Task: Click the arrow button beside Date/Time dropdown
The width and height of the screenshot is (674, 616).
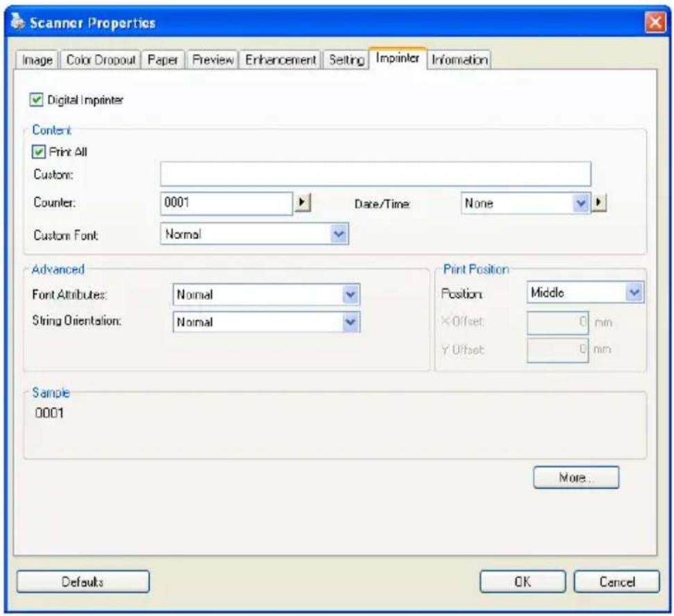Action: tap(599, 202)
